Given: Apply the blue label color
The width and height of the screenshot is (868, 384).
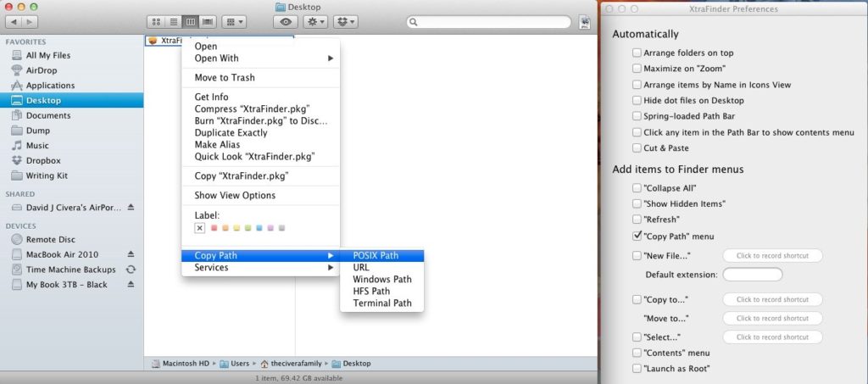Looking at the screenshot, I should point(259,228).
